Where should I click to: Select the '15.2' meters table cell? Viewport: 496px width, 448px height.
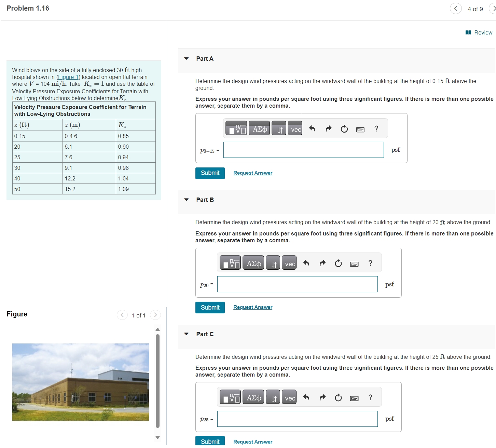89,189
